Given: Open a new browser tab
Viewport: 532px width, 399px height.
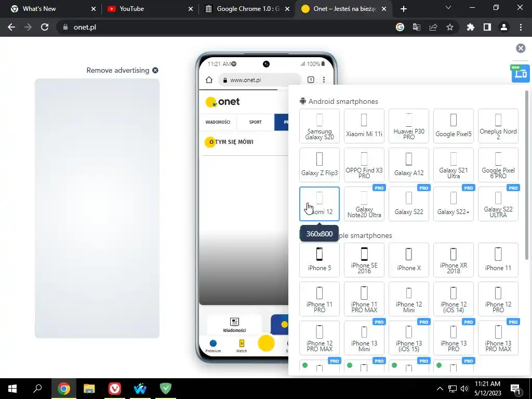Looking at the screenshot, I should tap(403, 9).
